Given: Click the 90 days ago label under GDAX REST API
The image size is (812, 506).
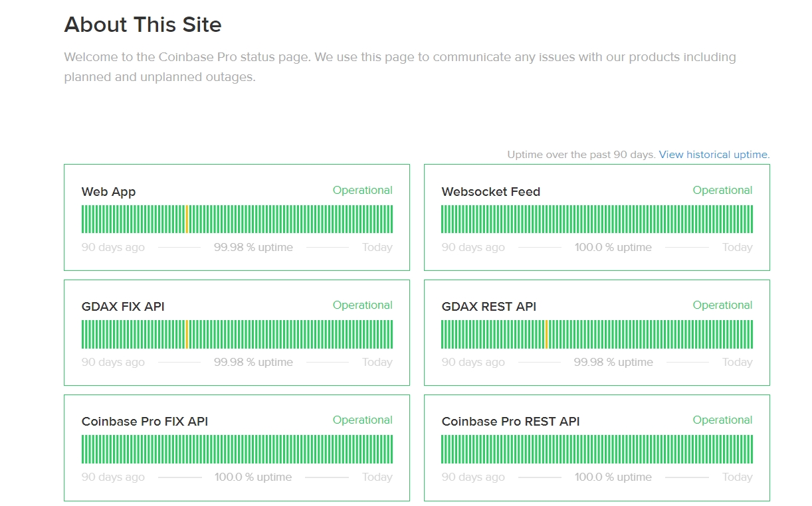Looking at the screenshot, I should (473, 362).
